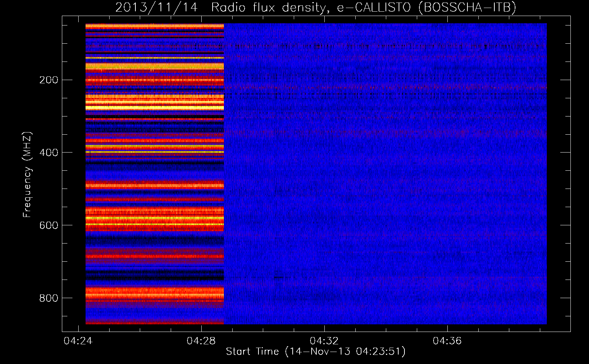Click the 800 frequency tick label

(49, 298)
